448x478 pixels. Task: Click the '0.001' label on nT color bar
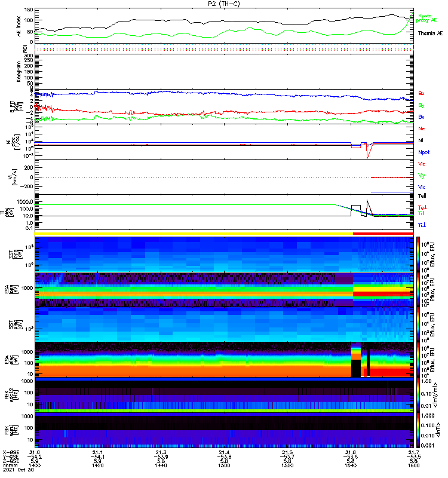click(427, 446)
